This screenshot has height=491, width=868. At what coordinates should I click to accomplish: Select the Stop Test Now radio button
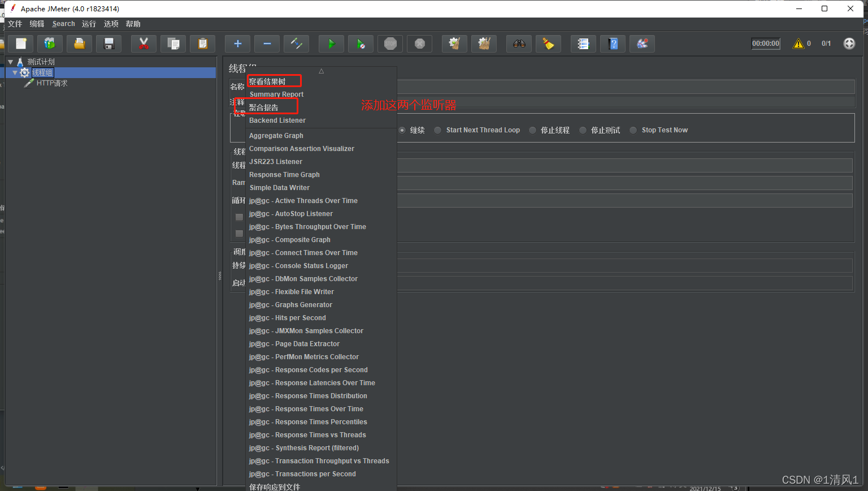(x=633, y=130)
